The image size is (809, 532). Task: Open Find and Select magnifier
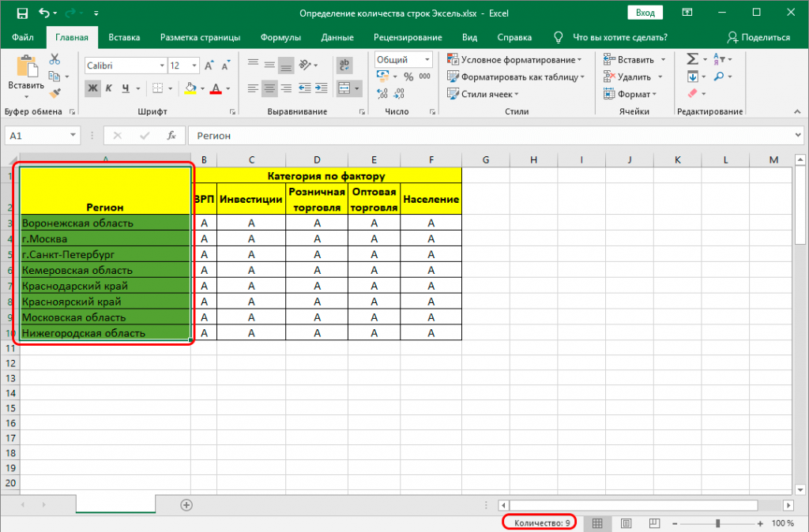[x=719, y=77]
